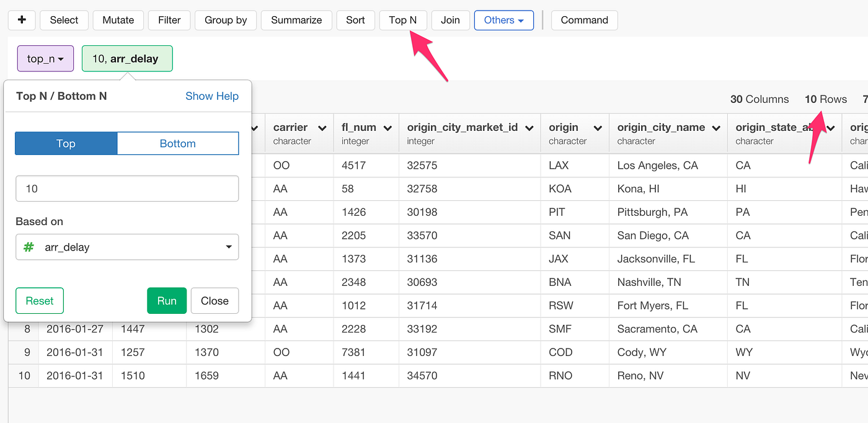Open the fl_num column header menu

point(387,127)
